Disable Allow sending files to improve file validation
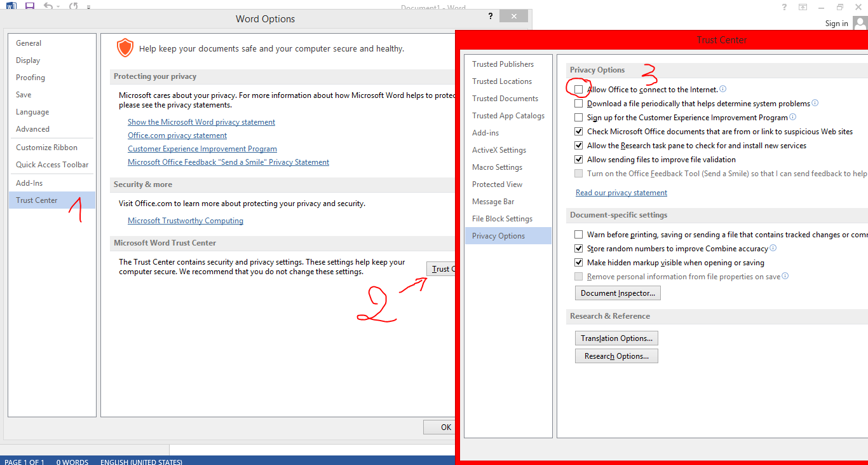The width and height of the screenshot is (868, 465). 578,160
